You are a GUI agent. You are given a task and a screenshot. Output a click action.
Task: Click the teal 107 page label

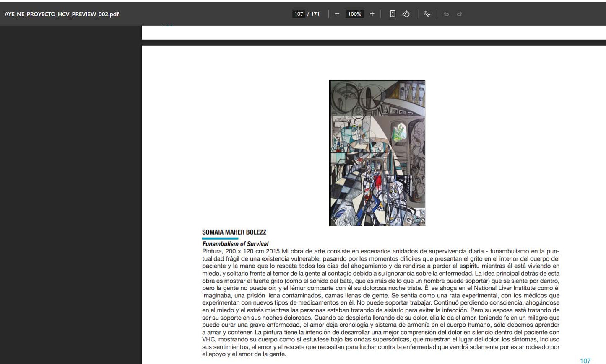tap(585, 361)
